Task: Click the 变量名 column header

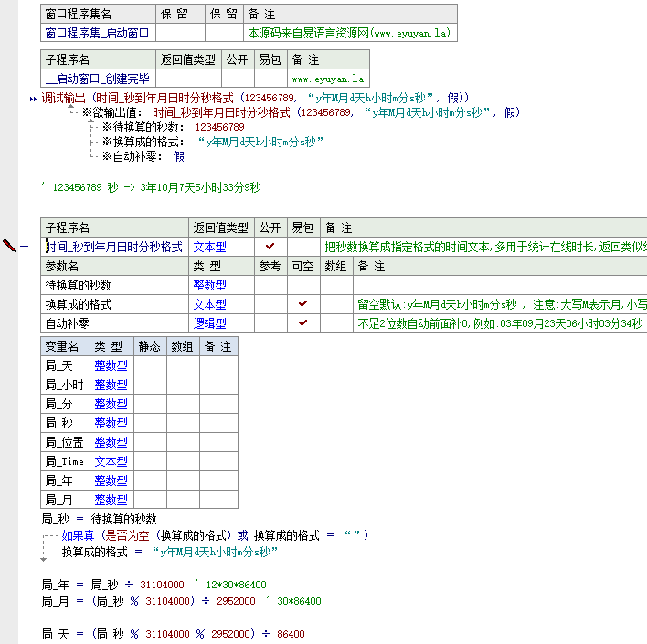Action: click(x=65, y=346)
